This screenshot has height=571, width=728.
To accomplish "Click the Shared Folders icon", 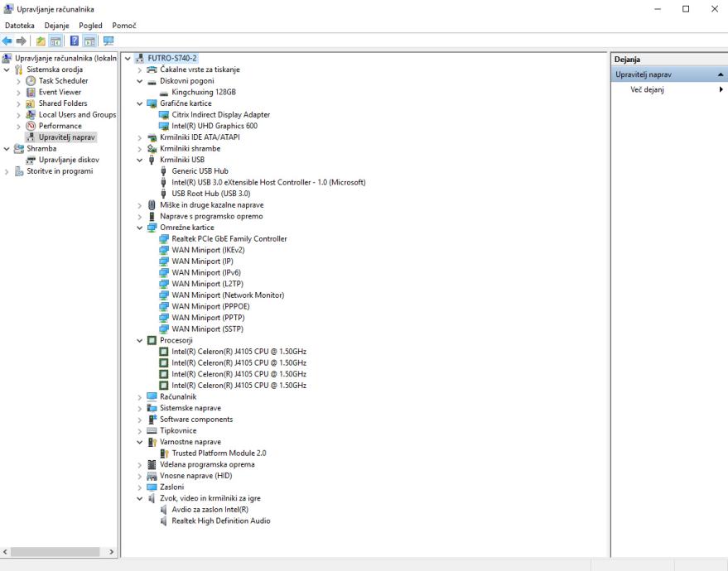I will (x=31, y=103).
